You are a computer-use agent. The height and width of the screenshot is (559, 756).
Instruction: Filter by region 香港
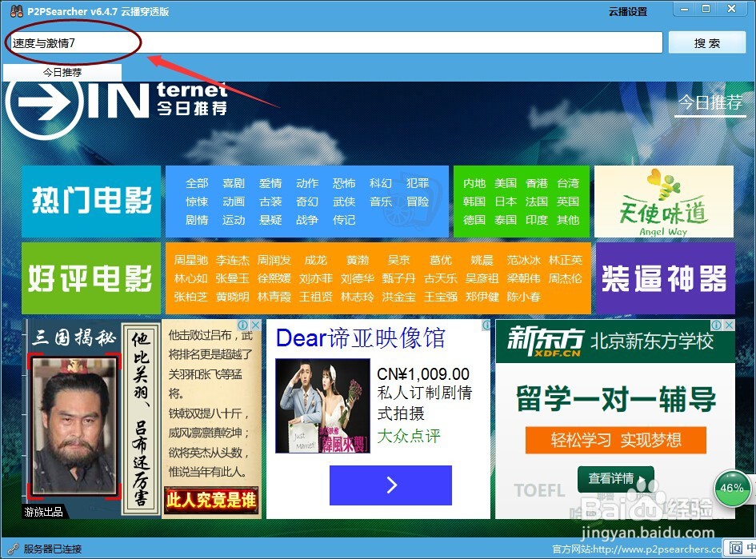coord(537,183)
